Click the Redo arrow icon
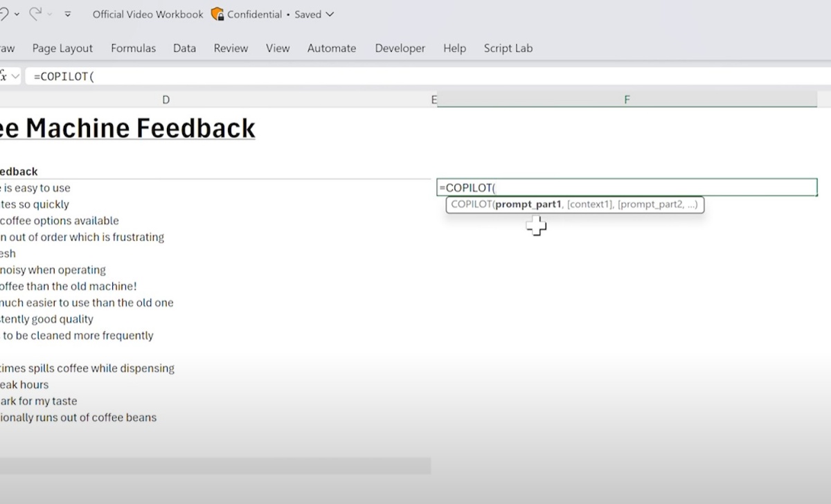831x504 pixels. [35, 14]
